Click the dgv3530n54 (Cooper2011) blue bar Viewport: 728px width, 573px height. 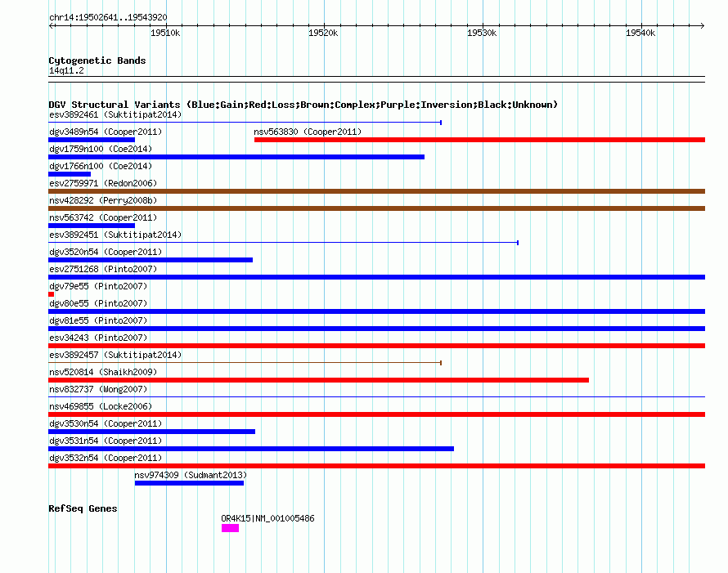coord(152,432)
